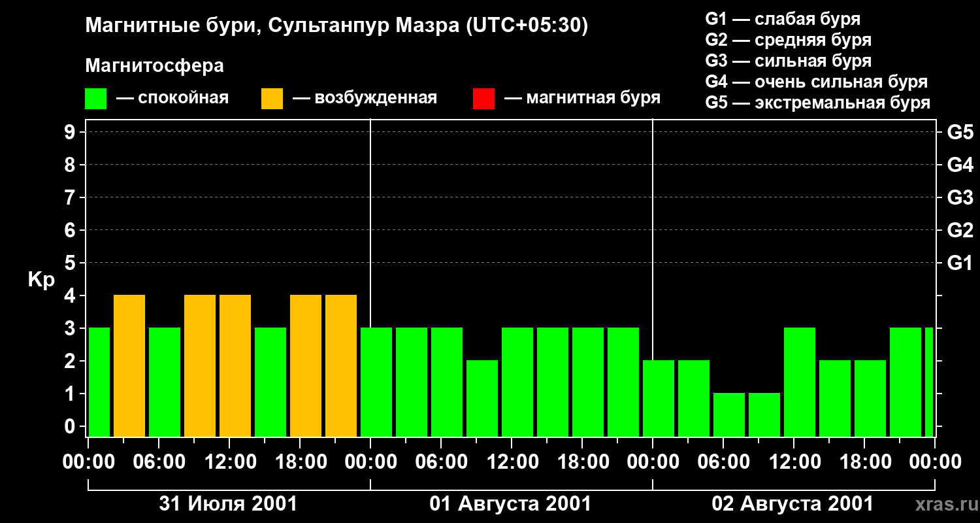Click the G1 label on the right axis

pos(960,263)
